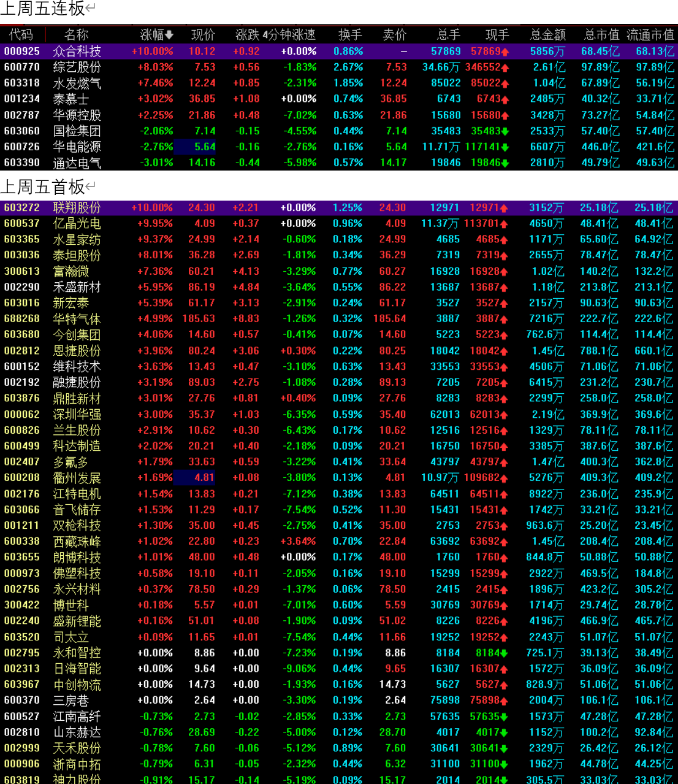
Task: Select the 山东赫达 stock name
Action: pyautogui.click(x=77, y=732)
